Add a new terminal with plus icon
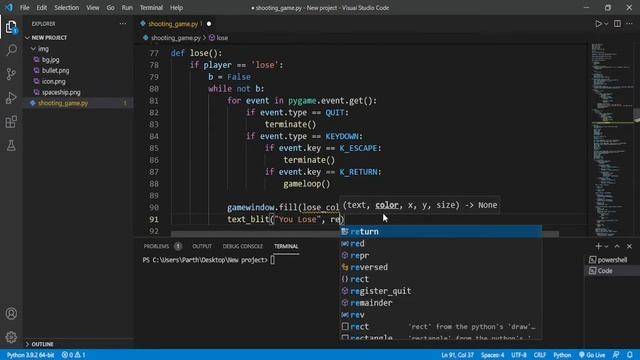The height and width of the screenshot is (360, 640). click(x=598, y=246)
